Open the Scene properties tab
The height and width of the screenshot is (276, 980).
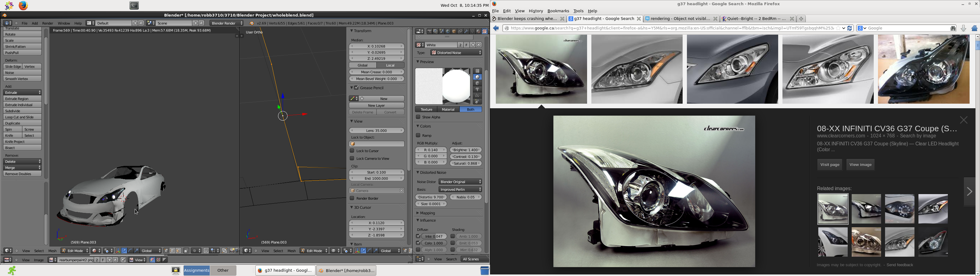pyautogui.click(x=442, y=31)
